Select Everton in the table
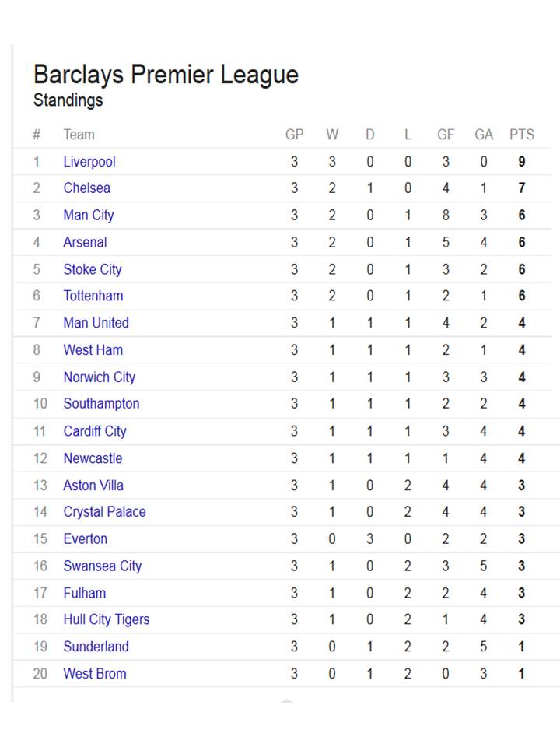560x747 pixels. tap(86, 539)
